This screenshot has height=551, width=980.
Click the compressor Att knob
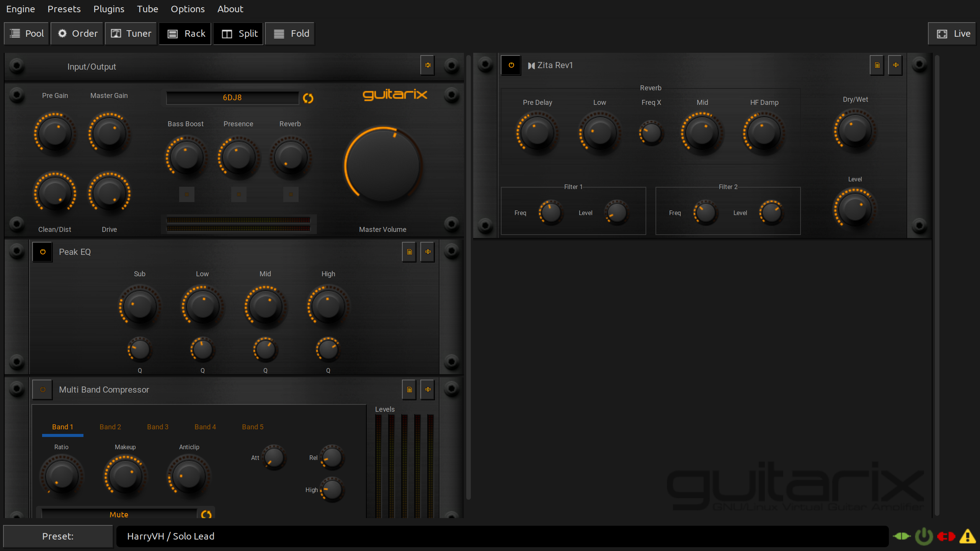[x=274, y=458]
